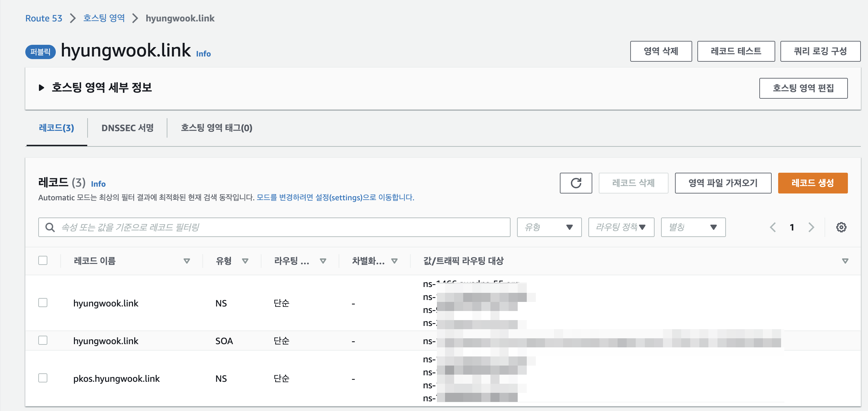This screenshot has width=868, height=411.
Task: Check the select-all records checkbox
Action: point(43,260)
